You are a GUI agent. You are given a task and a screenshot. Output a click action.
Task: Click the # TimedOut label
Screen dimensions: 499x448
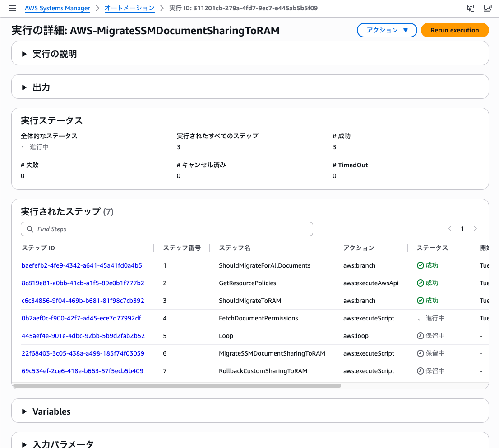coord(350,165)
